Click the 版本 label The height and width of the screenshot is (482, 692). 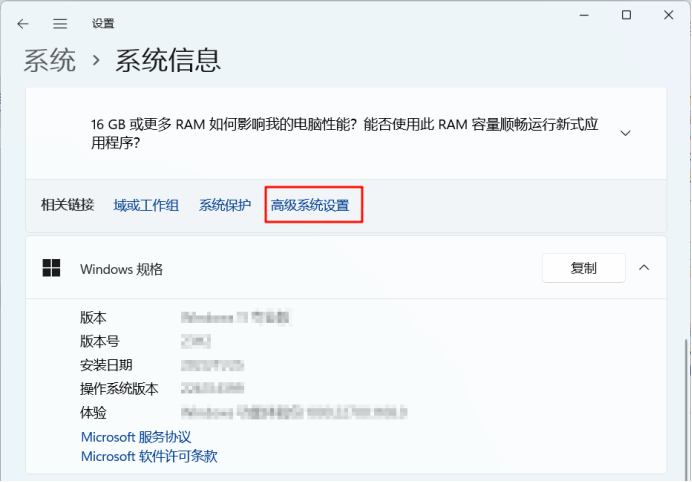93,317
